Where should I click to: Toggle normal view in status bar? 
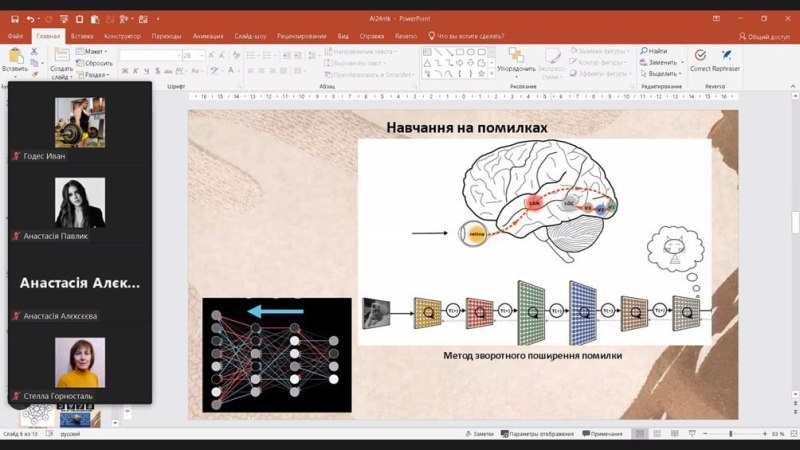pyautogui.click(x=640, y=434)
